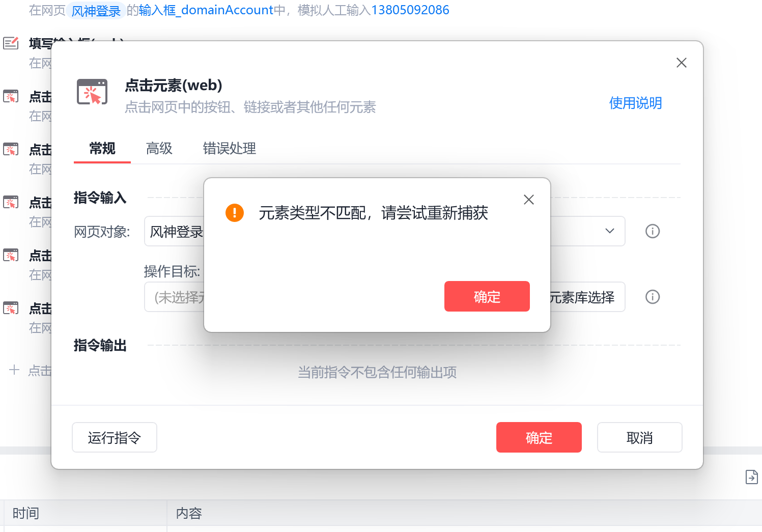
Task: Cancel the dialog with 取消
Action: (639, 437)
